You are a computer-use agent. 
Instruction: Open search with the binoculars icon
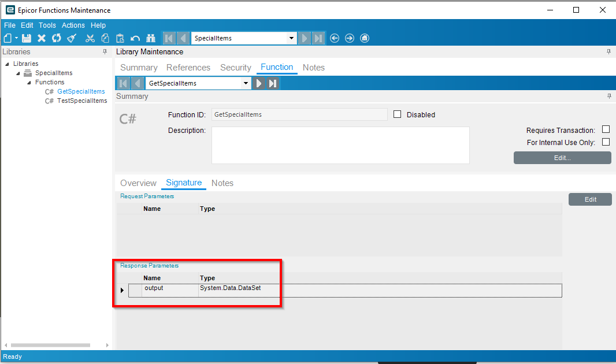(151, 38)
